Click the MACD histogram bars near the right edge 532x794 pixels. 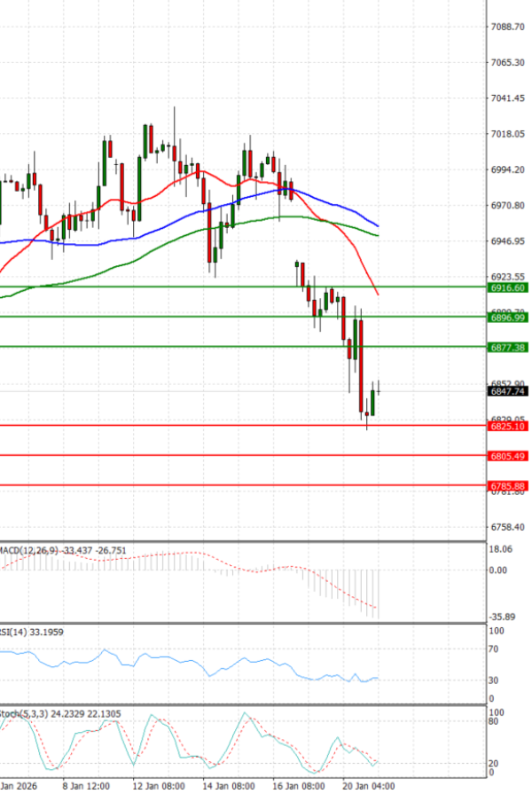pos(373,594)
